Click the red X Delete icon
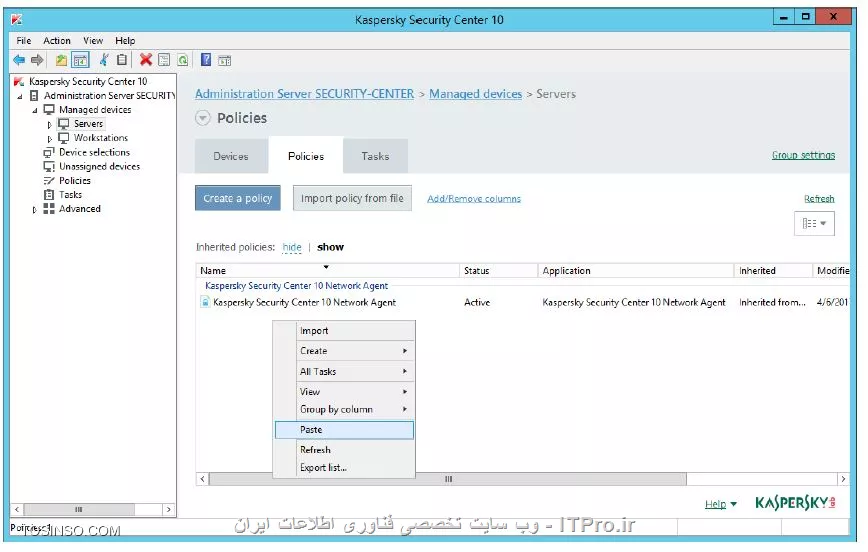The image size is (868, 552). click(146, 60)
